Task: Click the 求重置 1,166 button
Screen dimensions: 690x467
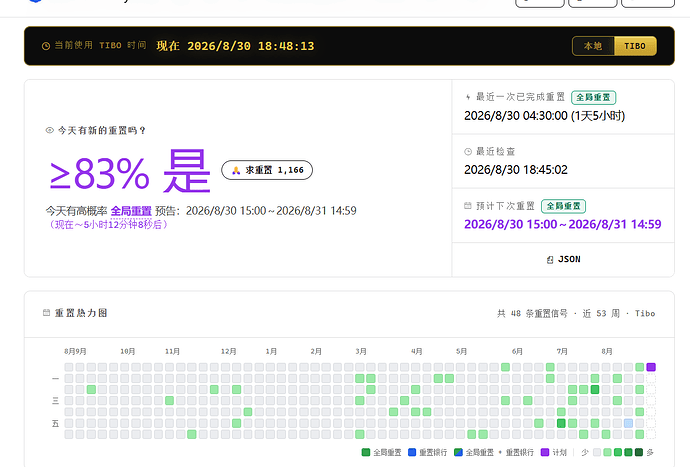Action: coord(267,170)
